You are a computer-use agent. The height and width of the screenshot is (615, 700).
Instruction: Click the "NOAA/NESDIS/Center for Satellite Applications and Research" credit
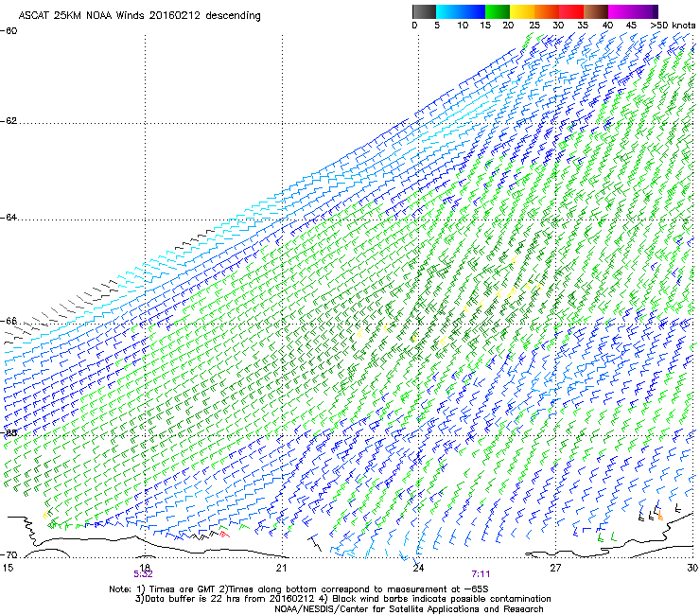coord(409,609)
